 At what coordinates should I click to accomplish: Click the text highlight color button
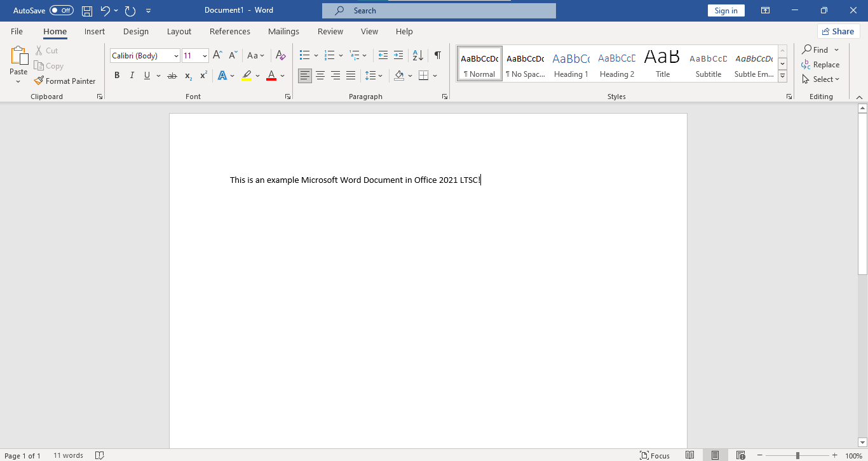[x=247, y=76]
